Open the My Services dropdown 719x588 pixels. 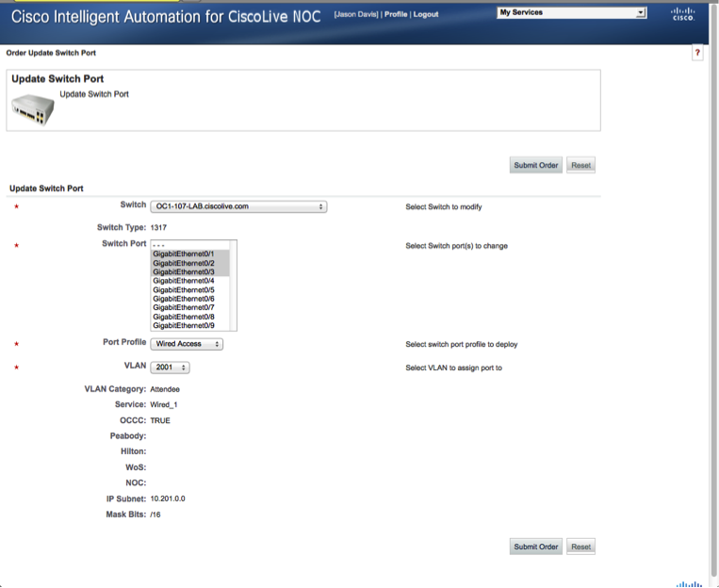(x=572, y=13)
